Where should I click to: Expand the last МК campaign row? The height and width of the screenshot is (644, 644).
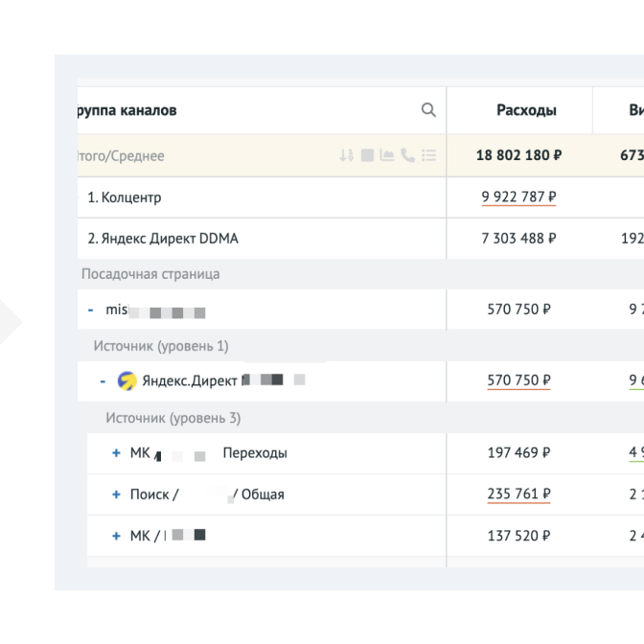[x=116, y=536]
